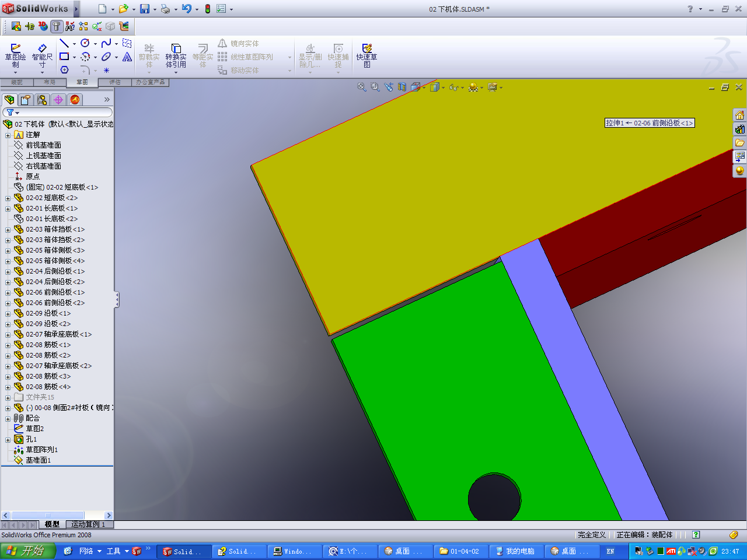Image resolution: width=747 pixels, height=560 pixels.
Task: Open the Options list icon
Action: [x=221, y=9]
